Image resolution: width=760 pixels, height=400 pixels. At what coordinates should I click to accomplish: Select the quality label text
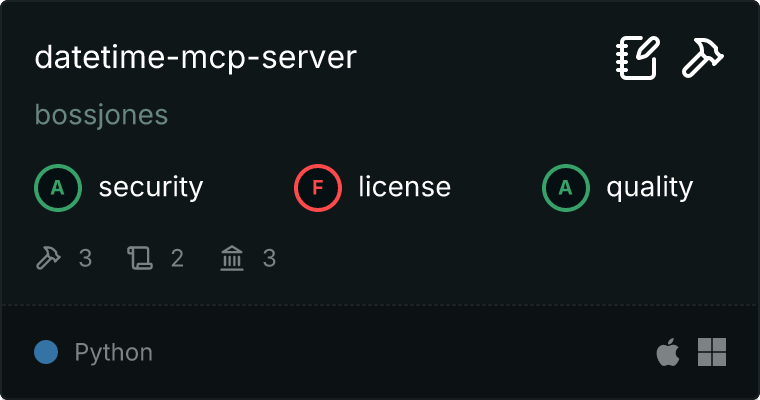click(649, 187)
